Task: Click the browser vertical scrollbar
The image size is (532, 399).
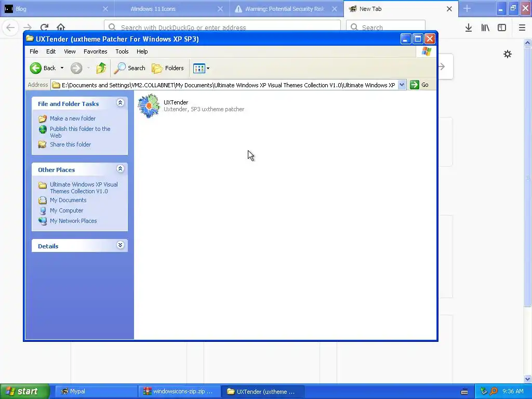Action: pyautogui.click(x=528, y=177)
